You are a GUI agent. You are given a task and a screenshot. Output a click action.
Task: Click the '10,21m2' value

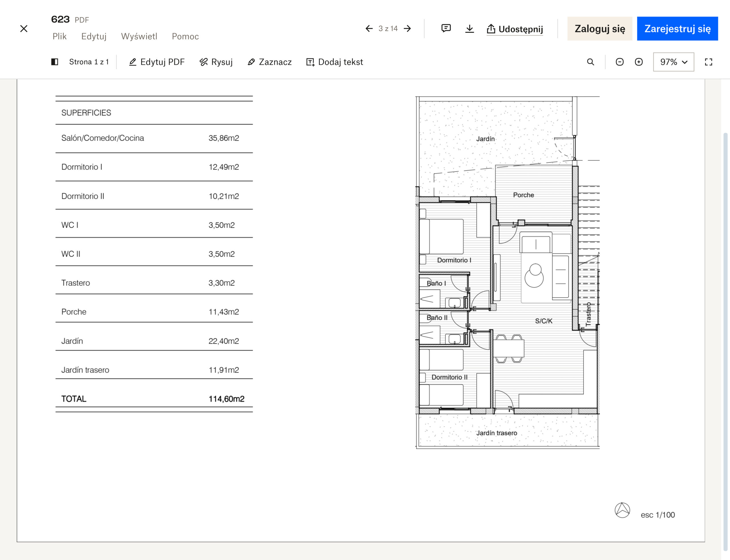click(224, 196)
